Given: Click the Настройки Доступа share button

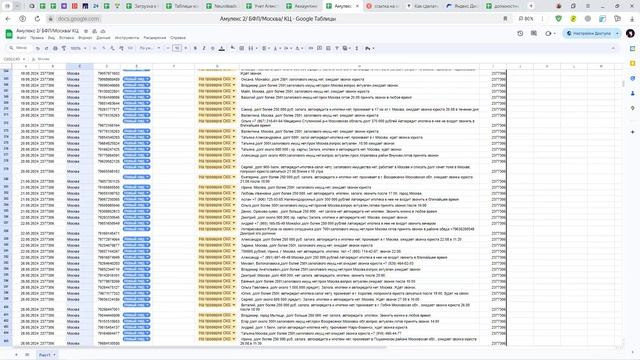Looking at the screenshot, I should [588, 33].
